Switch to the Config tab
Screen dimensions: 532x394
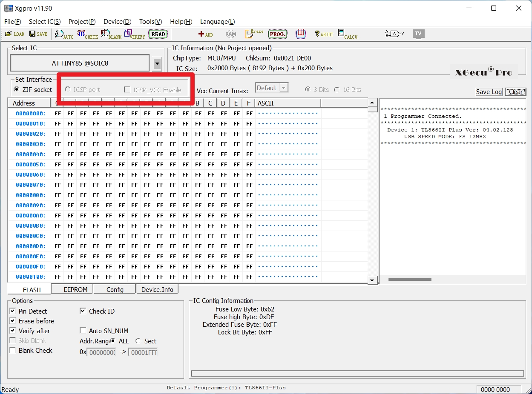point(115,289)
